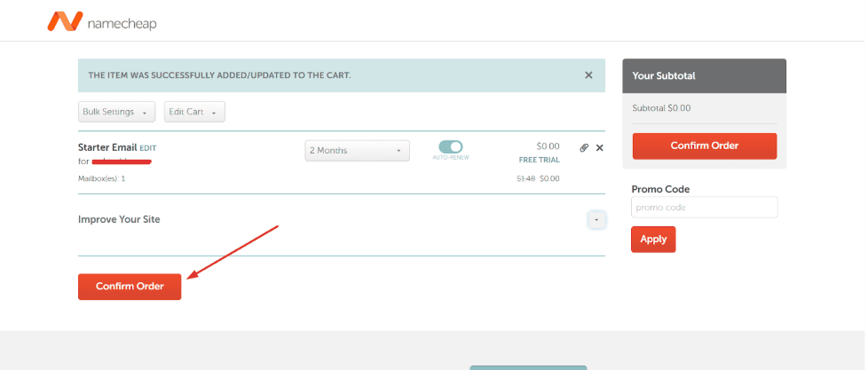
Task: Click the Apply promo code button
Action: point(653,240)
